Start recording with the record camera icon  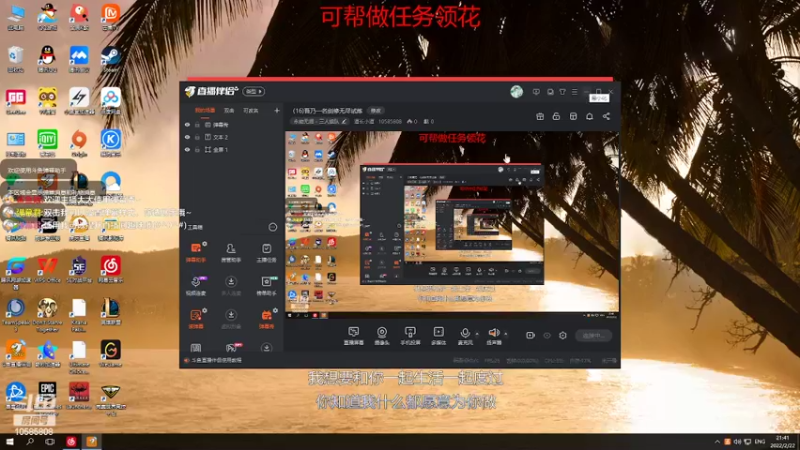[530, 335]
